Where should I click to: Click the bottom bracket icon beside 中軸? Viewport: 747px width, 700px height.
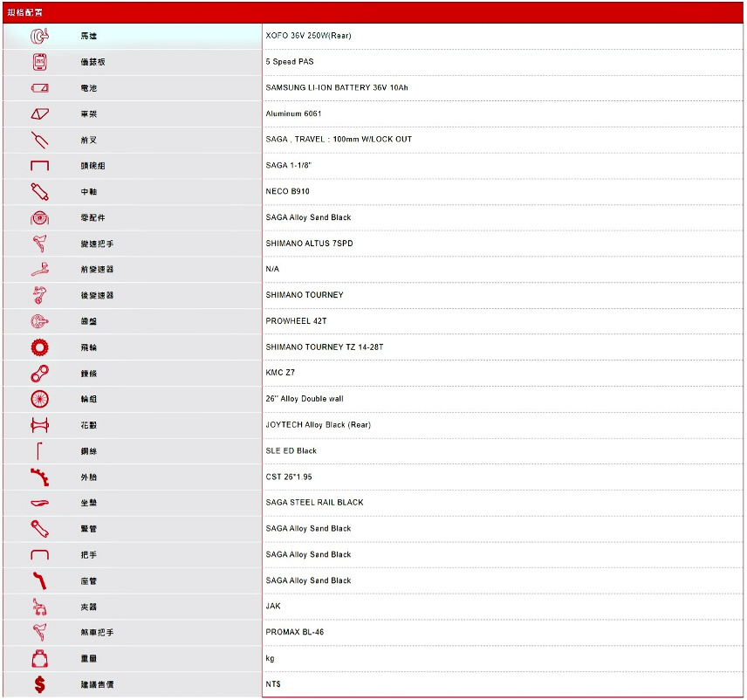(x=39, y=191)
